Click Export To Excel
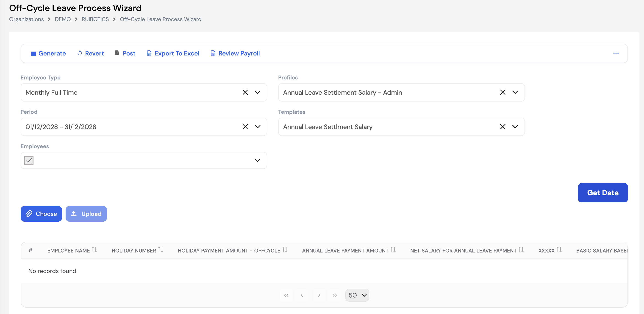Viewport: 644px width, 314px height. [173, 53]
